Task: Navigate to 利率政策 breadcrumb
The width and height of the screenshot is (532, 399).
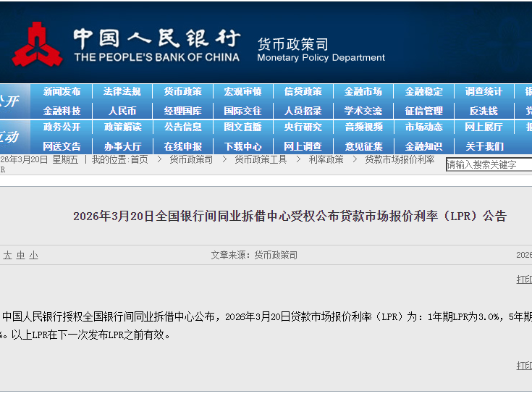Action: tap(326, 159)
